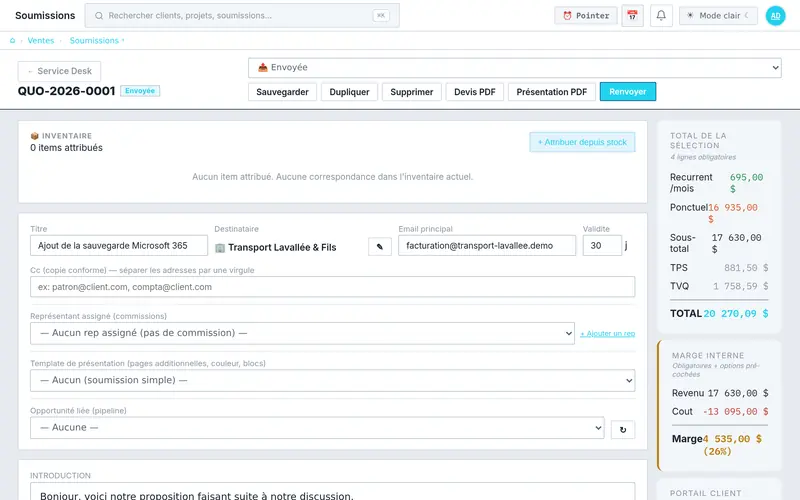Open the calendar icon in header
Screen dimensions: 800x500
click(632, 16)
